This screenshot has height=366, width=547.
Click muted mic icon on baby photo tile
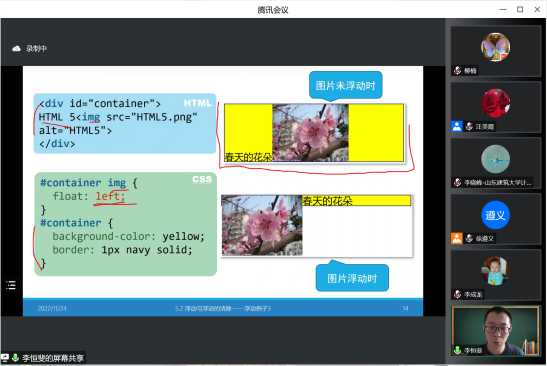(x=458, y=294)
